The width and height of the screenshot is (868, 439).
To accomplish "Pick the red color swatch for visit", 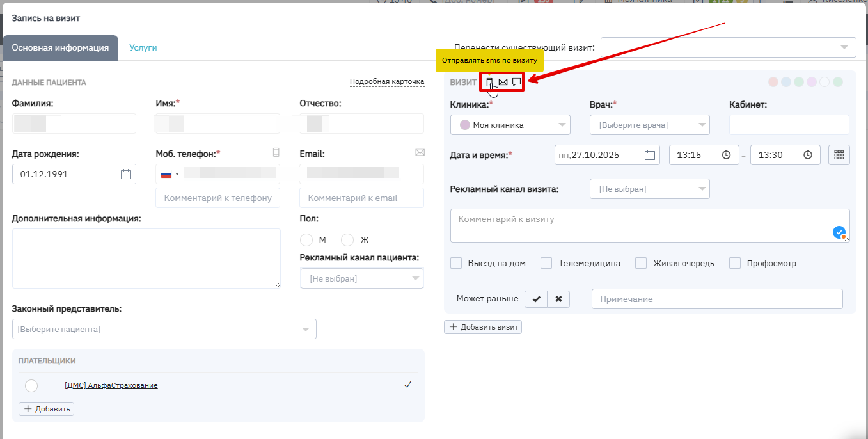I will pyautogui.click(x=773, y=82).
